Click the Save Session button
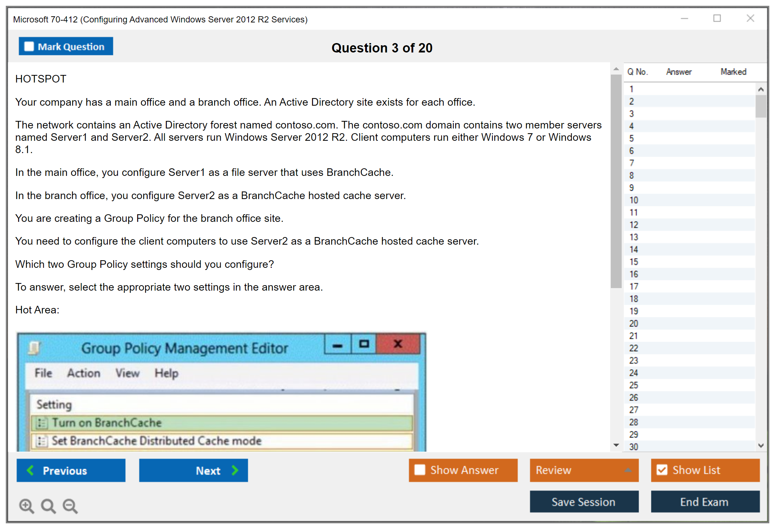 tap(584, 502)
